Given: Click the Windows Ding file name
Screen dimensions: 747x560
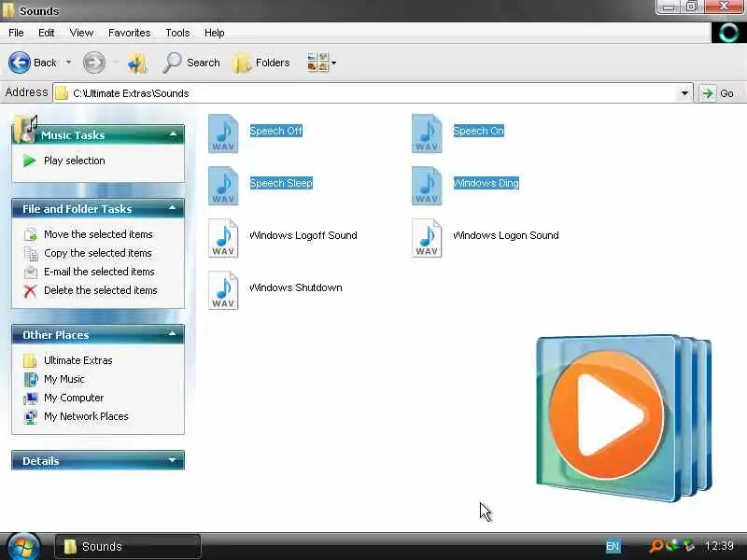Looking at the screenshot, I should (x=486, y=183).
